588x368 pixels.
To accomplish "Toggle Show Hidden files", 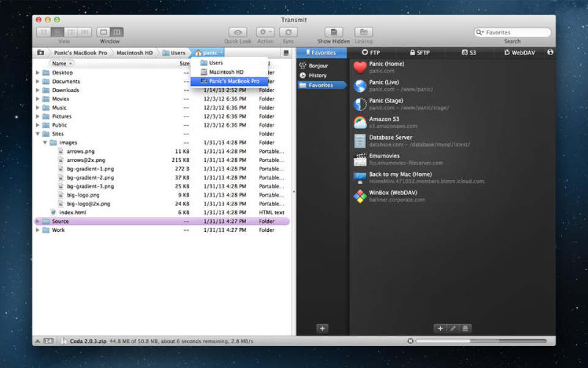I will pos(334,33).
